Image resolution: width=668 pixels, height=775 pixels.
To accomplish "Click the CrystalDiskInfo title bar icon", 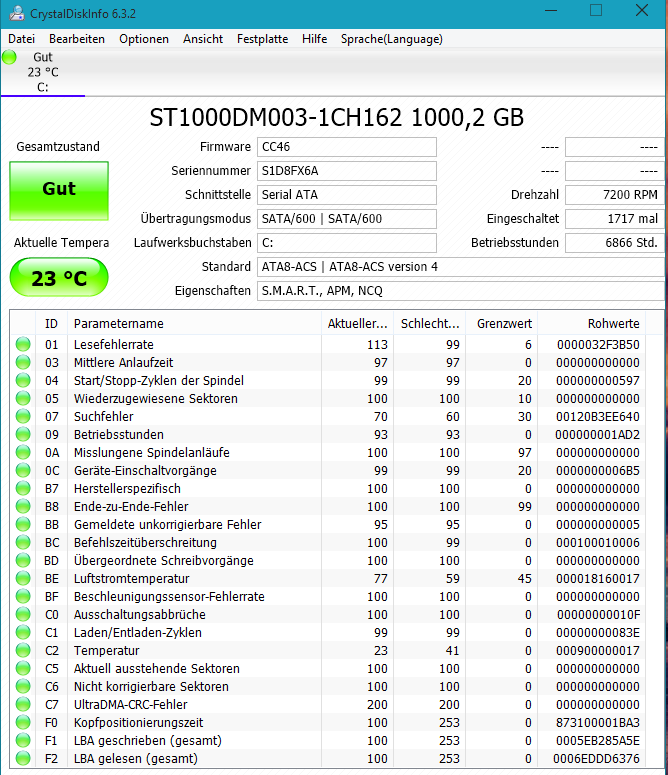I will pyautogui.click(x=17, y=13).
